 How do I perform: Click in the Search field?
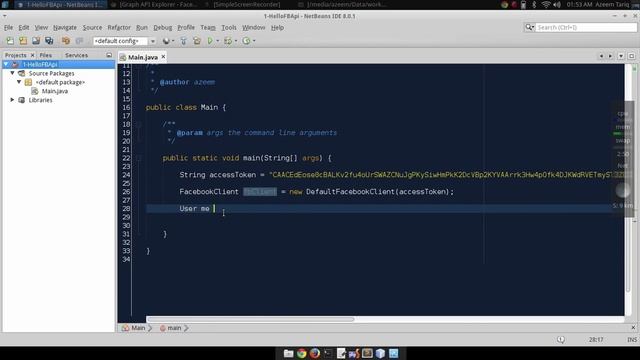586,27
